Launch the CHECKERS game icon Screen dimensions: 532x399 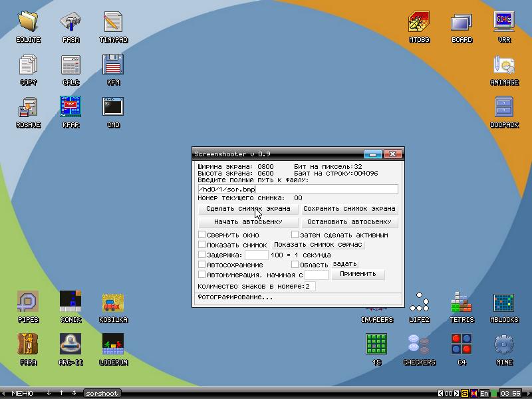(x=419, y=345)
